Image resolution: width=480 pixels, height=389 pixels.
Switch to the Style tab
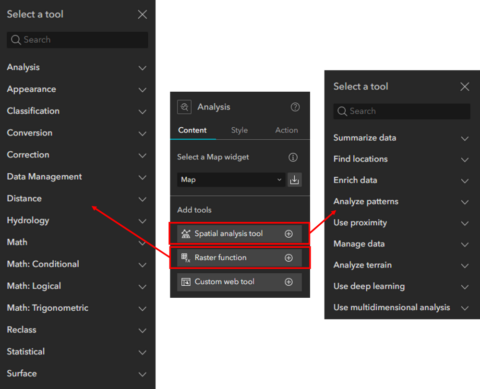point(239,130)
